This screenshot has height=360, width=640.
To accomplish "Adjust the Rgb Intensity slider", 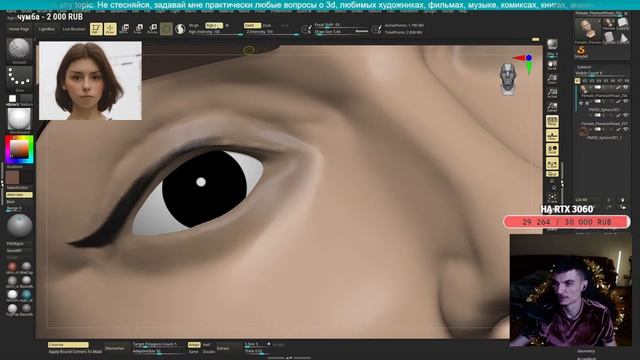I will pyautogui.click(x=215, y=32).
